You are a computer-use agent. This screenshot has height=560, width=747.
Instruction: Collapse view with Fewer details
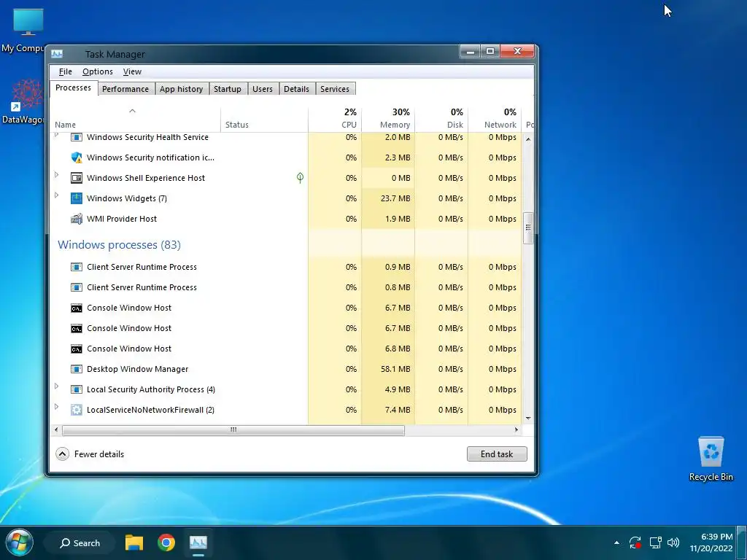coord(90,454)
